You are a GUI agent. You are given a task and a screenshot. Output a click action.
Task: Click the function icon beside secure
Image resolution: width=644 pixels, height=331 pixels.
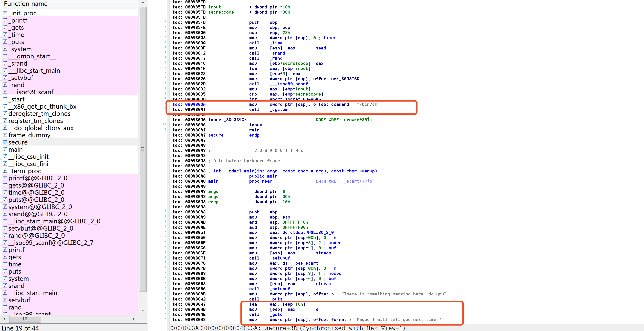click(x=5, y=142)
